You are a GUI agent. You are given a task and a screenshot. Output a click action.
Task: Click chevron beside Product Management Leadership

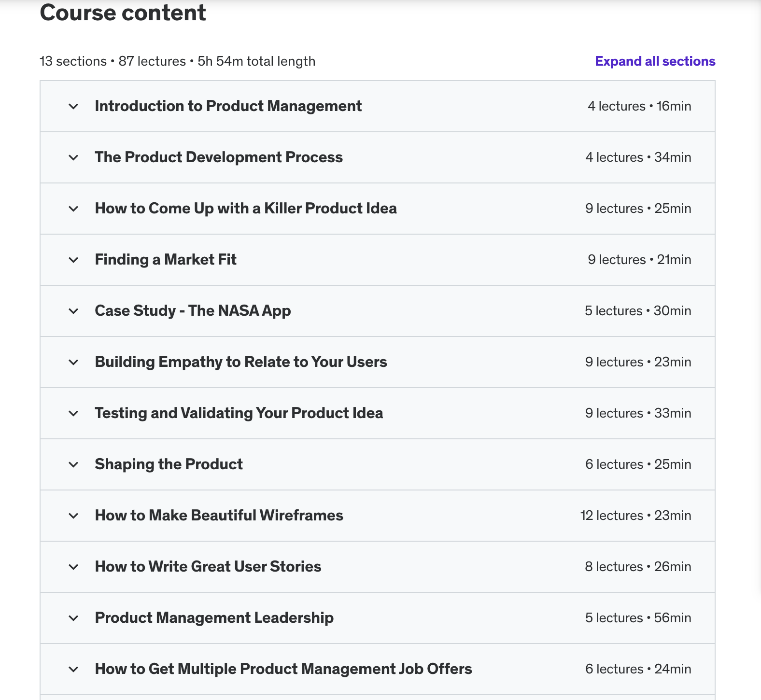click(x=73, y=618)
